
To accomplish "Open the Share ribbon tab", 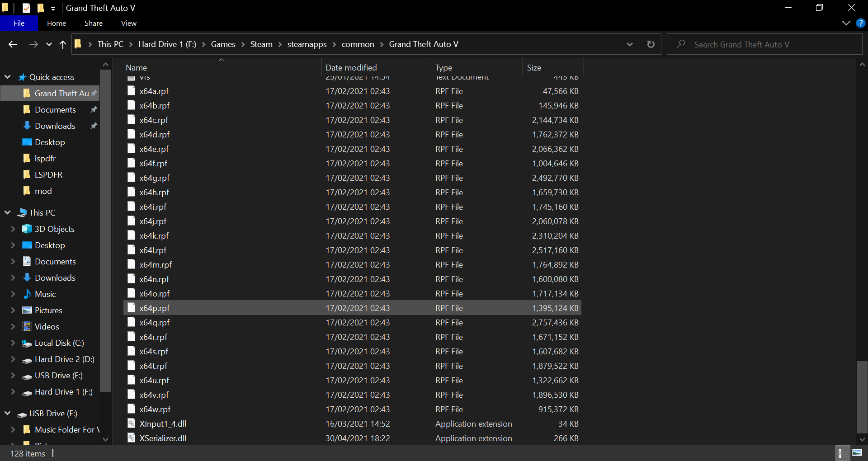I will 94,23.
